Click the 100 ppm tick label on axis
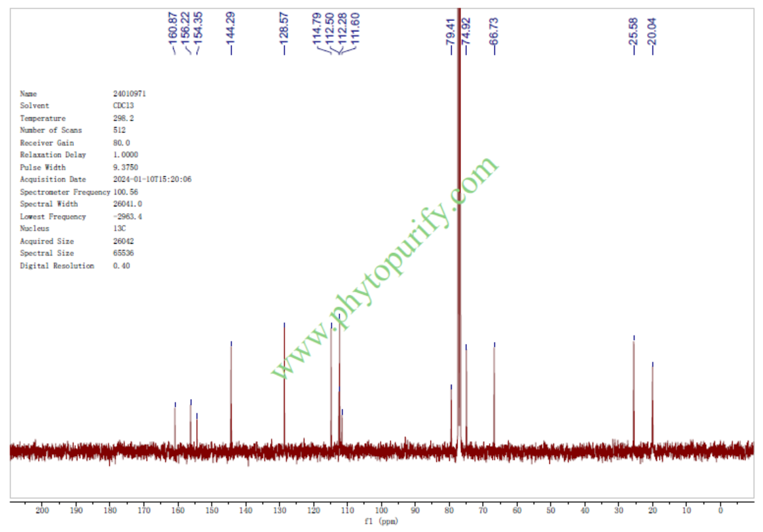This screenshot has height=532, width=763. (381, 510)
